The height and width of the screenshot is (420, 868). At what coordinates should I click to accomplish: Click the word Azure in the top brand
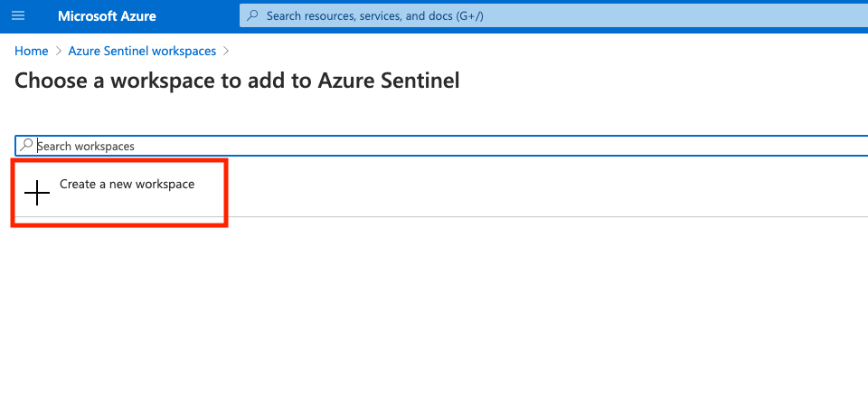click(135, 16)
